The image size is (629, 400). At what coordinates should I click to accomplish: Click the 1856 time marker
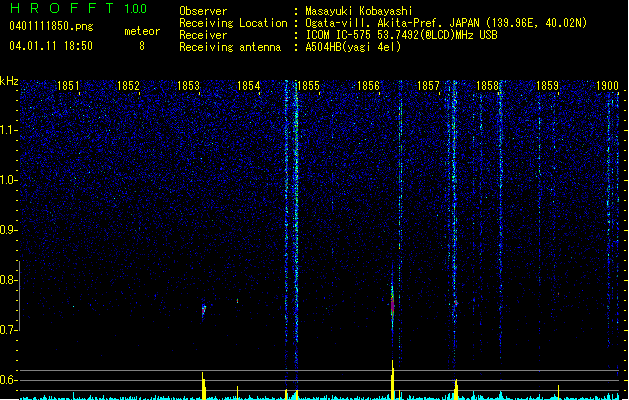[368, 86]
